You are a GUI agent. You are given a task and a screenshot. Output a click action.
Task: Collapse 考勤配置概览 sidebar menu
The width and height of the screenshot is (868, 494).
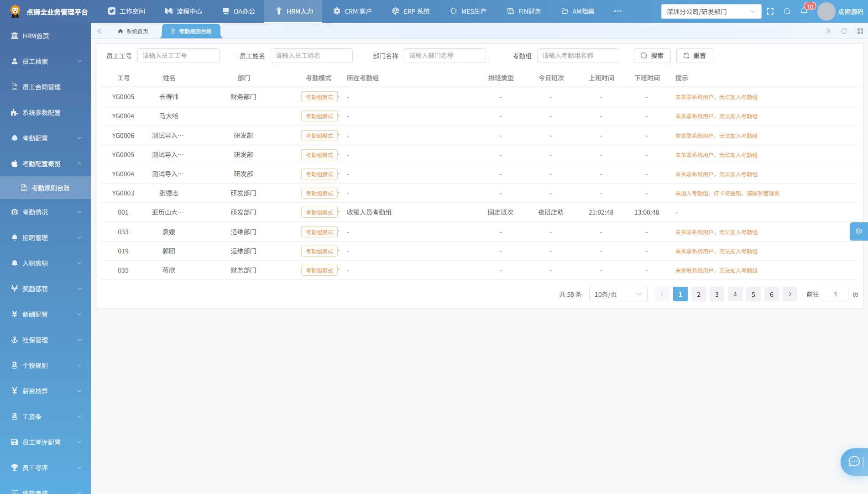pos(45,163)
